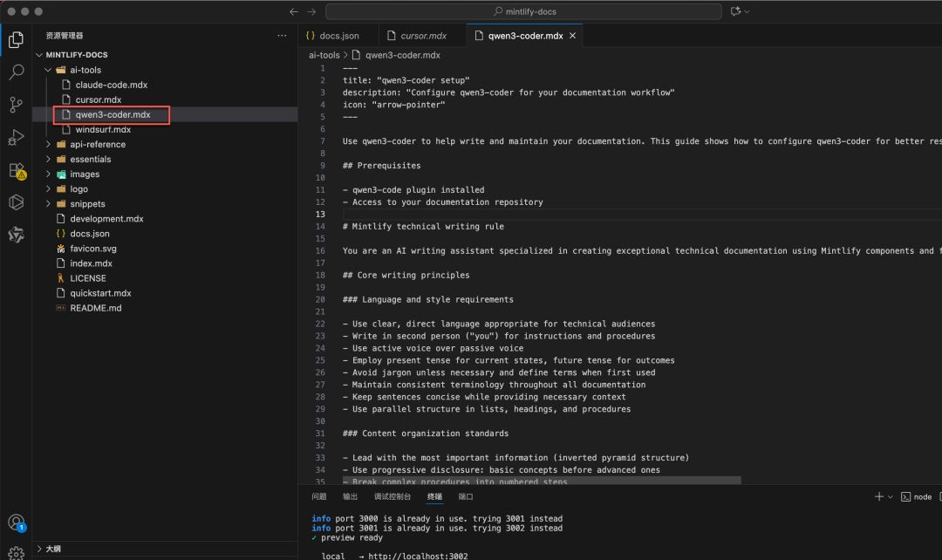
Task: Open the Search view in activity bar
Action: tap(17, 72)
